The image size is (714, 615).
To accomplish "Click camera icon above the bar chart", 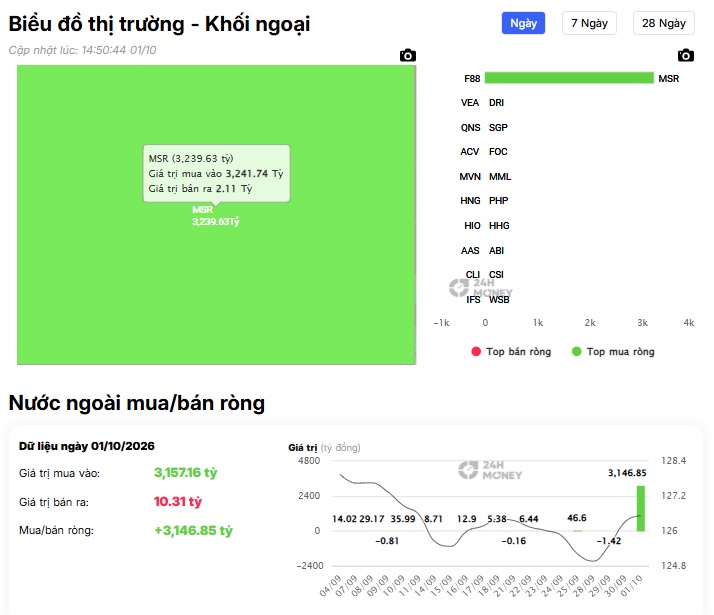I will coord(685,56).
